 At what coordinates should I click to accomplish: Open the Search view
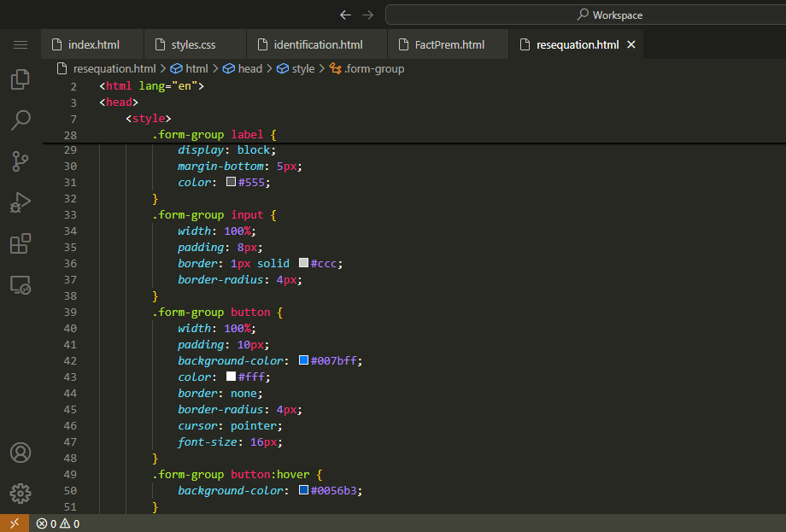click(21, 120)
